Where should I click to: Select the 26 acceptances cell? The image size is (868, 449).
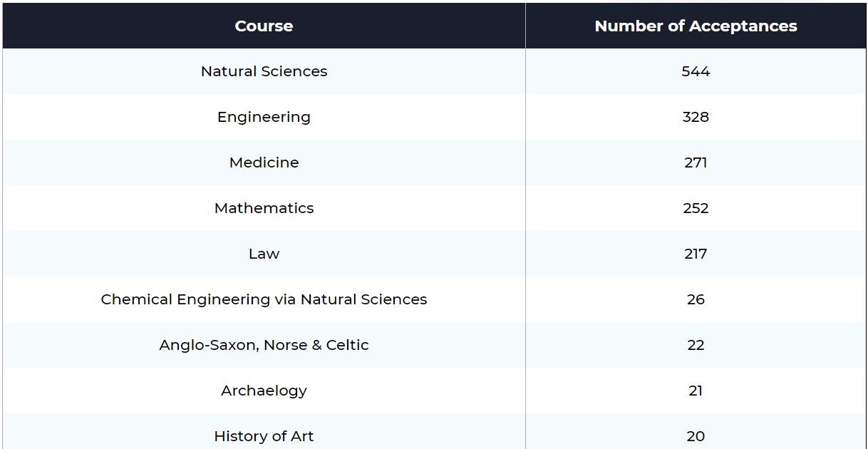click(696, 299)
